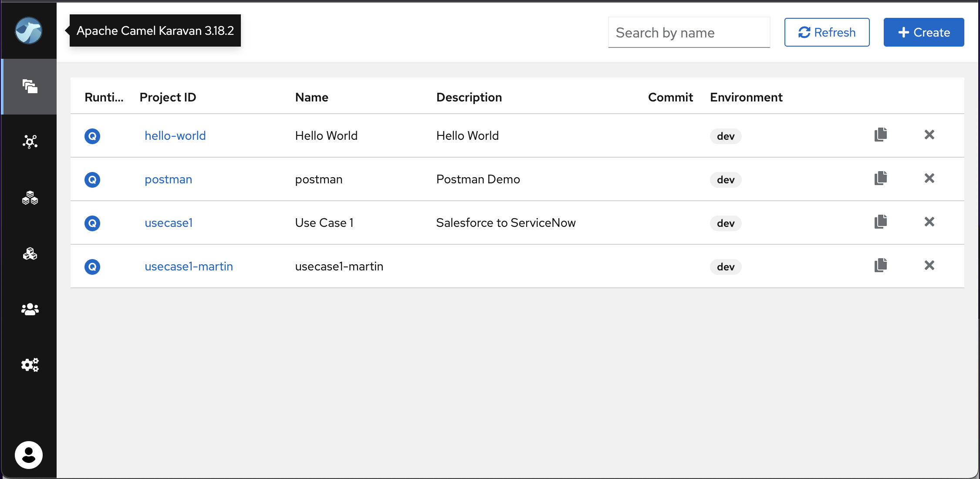Viewport: 980px width, 479px height.
Task: Delete the usecase1 project
Action: (x=929, y=222)
